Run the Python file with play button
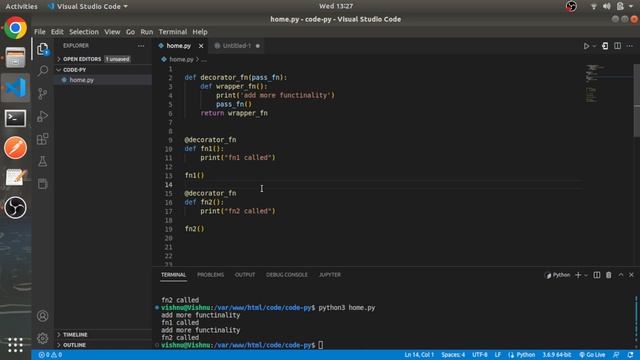This screenshot has height=360, width=640. [x=586, y=46]
